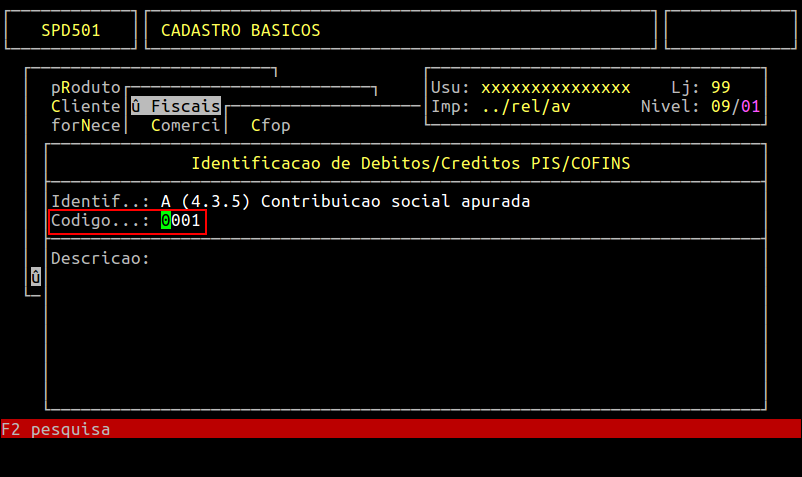Image resolution: width=802 pixels, height=477 pixels.
Task: Open the Cfop submenu
Action: coord(270,125)
